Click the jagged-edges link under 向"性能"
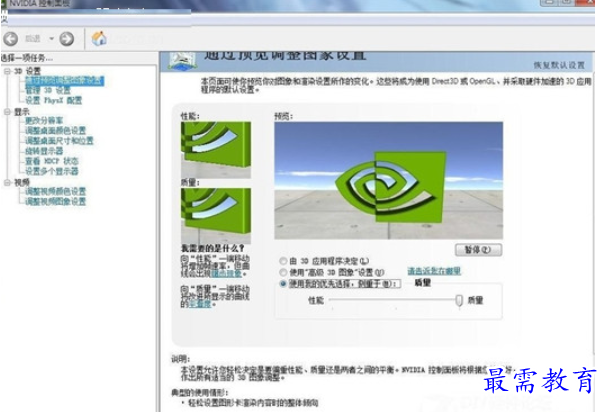Image resolution: width=605 pixels, height=412 pixels. [x=226, y=274]
